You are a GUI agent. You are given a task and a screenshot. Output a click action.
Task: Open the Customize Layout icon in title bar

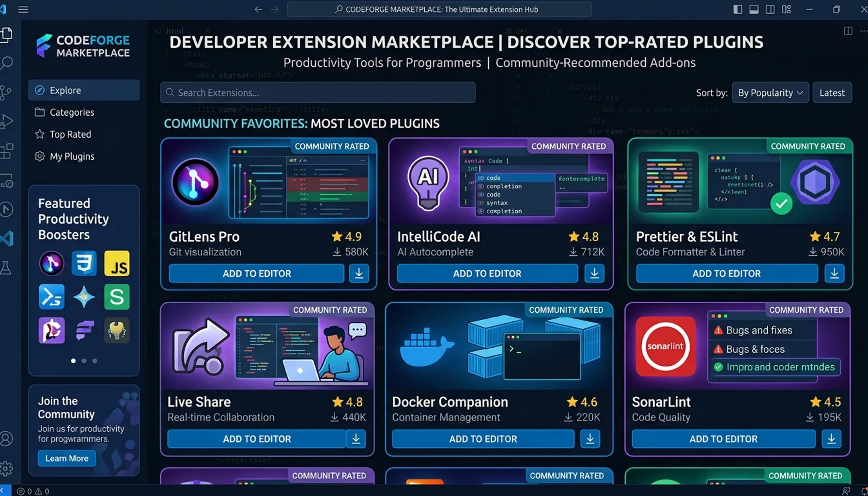point(786,9)
